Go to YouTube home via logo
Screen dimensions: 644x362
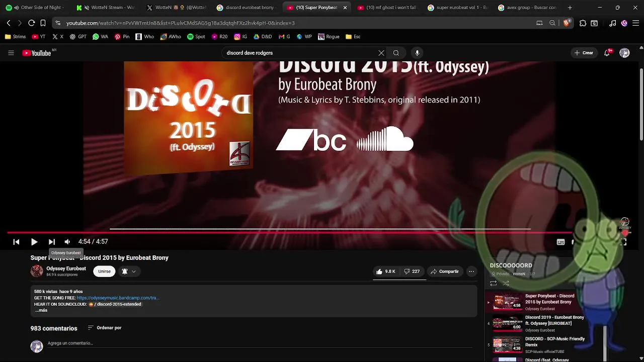click(x=37, y=53)
